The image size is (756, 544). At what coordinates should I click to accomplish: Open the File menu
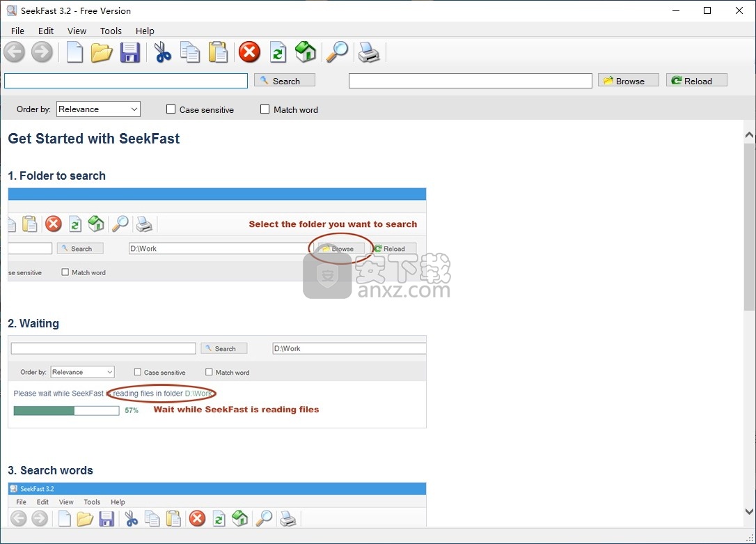(x=17, y=31)
